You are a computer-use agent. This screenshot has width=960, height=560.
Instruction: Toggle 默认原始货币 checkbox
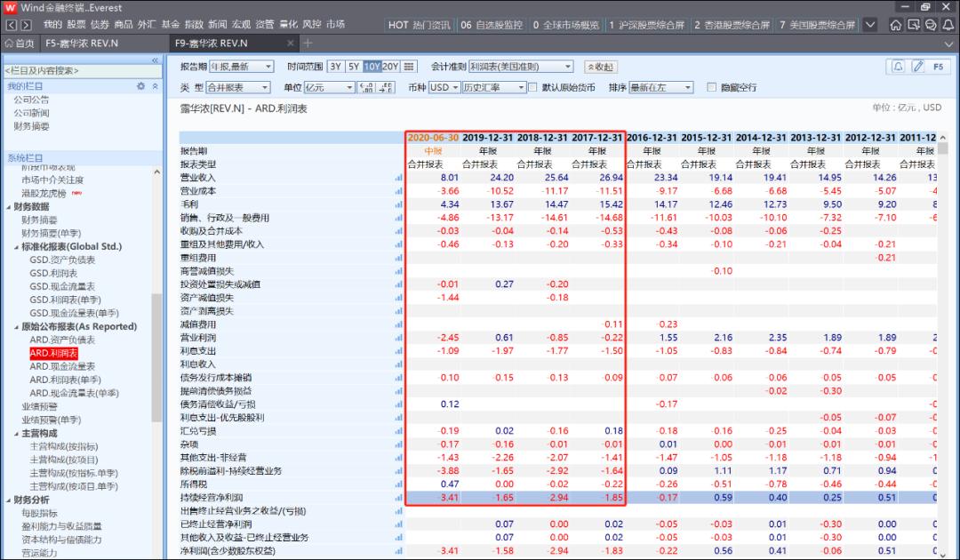tap(532, 87)
